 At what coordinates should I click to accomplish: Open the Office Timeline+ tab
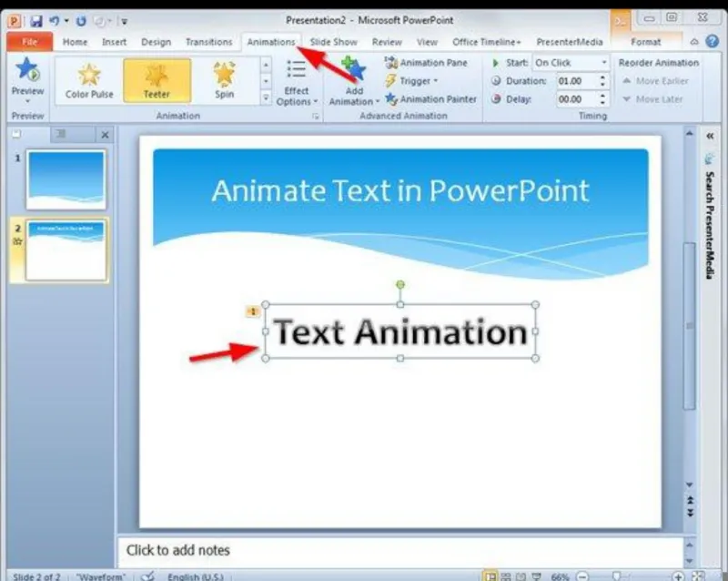pyautogui.click(x=486, y=42)
